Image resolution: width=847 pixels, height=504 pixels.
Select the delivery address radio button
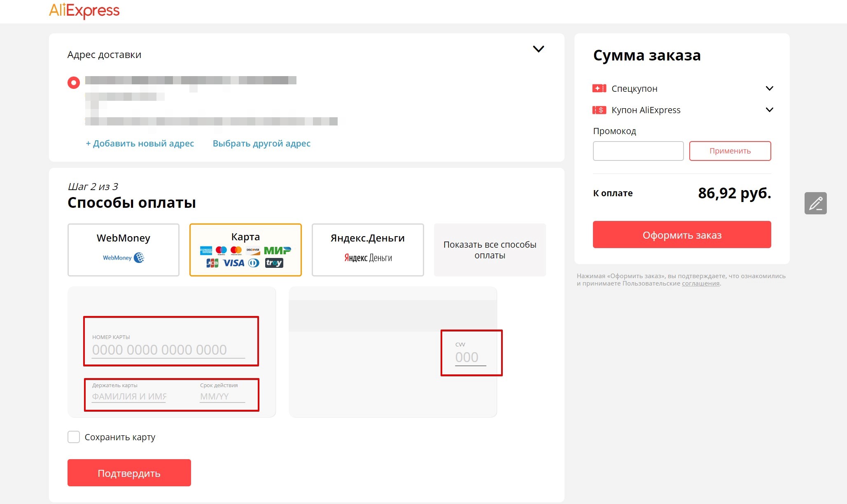pos(74,83)
